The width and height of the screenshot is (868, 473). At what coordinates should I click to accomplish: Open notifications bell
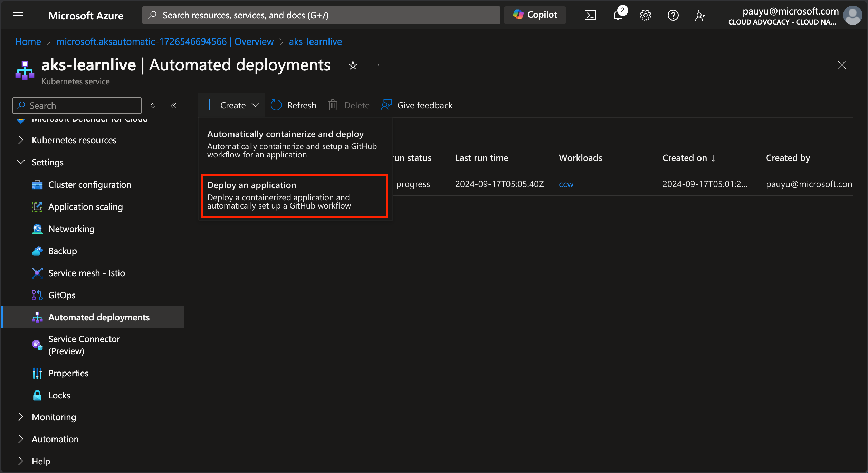tap(618, 15)
